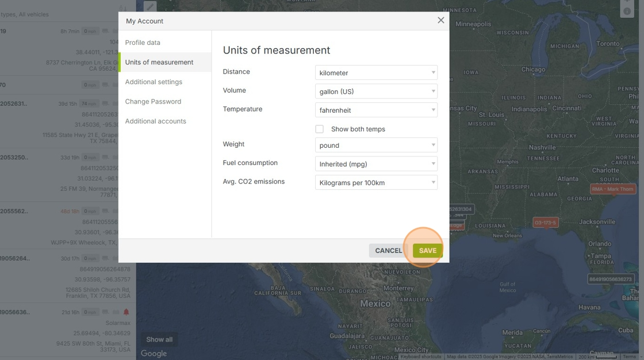The height and width of the screenshot is (360, 644).
Task: Close the My Account dialog
Action: point(440,20)
